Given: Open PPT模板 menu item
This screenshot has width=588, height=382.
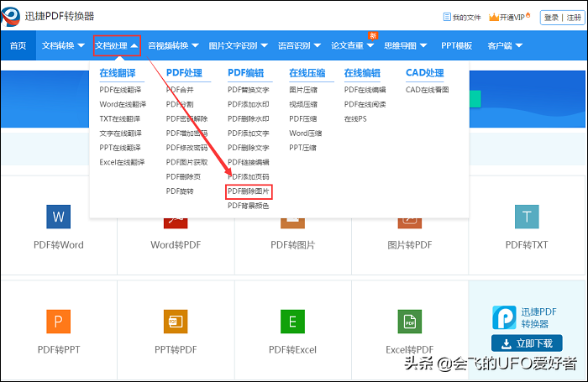Looking at the screenshot, I should point(456,45).
